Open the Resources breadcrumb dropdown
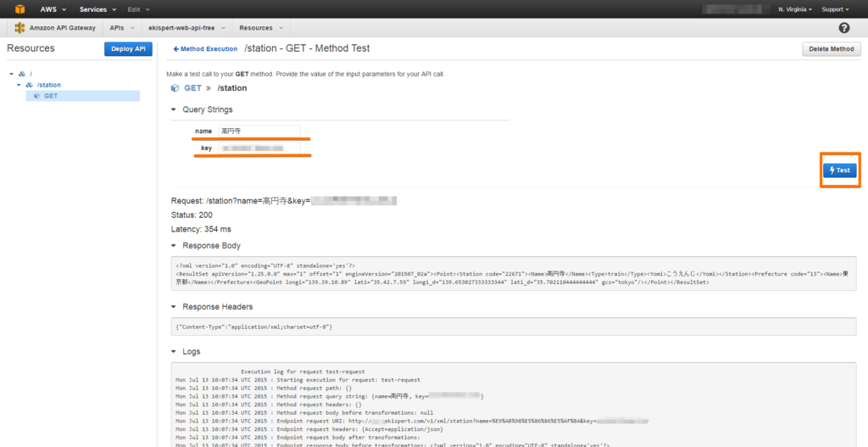Image resolution: width=868 pixels, height=447 pixels. point(261,28)
